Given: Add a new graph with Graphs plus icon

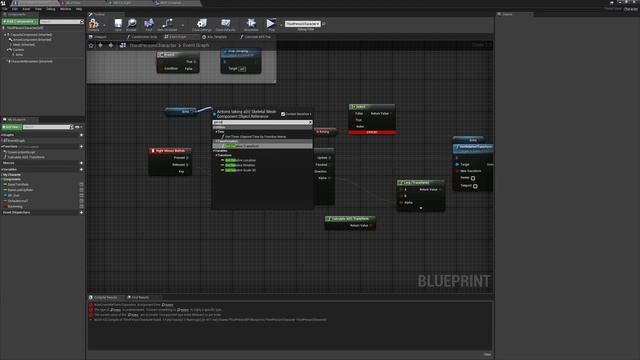Looking at the screenshot, I should [x=81, y=135].
